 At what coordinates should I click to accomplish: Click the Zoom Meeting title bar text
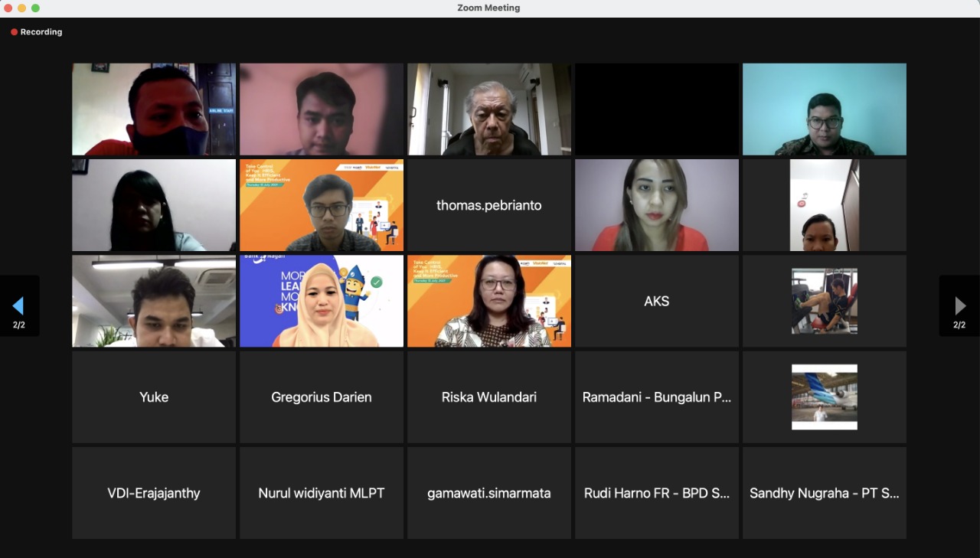(x=488, y=8)
